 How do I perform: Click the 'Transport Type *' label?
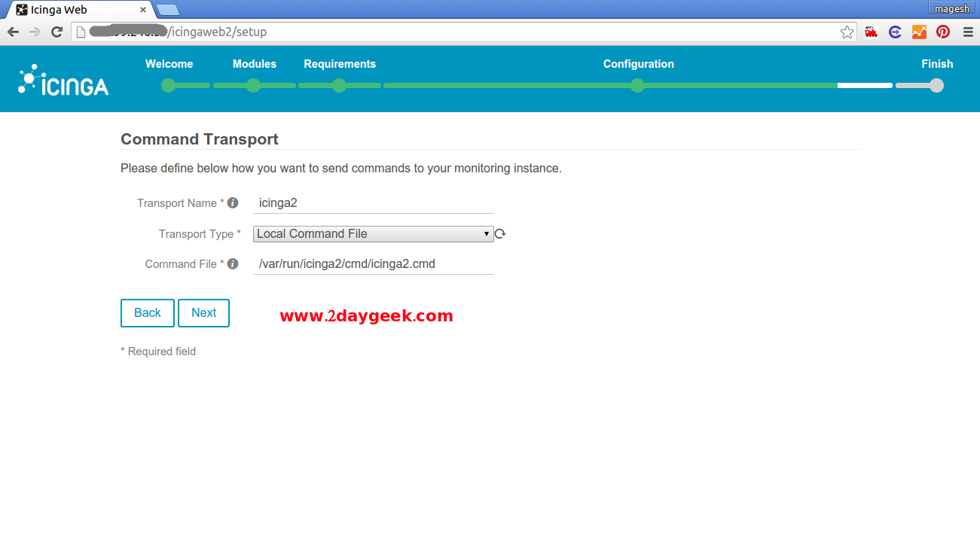pyautogui.click(x=200, y=234)
